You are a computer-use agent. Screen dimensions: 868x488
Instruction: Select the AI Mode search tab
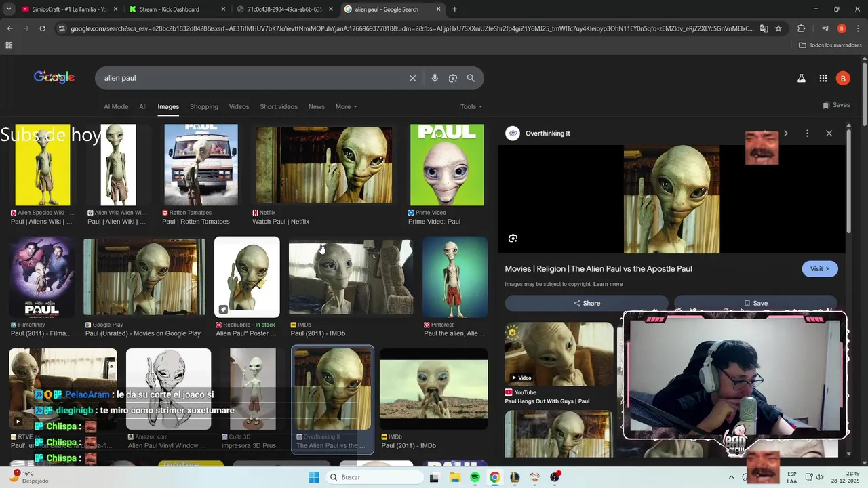click(x=116, y=106)
